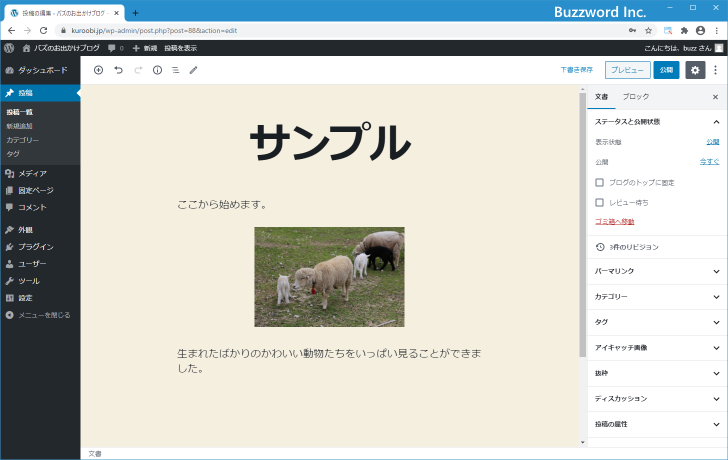728x460 pixels.
Task: Click the add block plus icon
Action: tap(98, 70)
